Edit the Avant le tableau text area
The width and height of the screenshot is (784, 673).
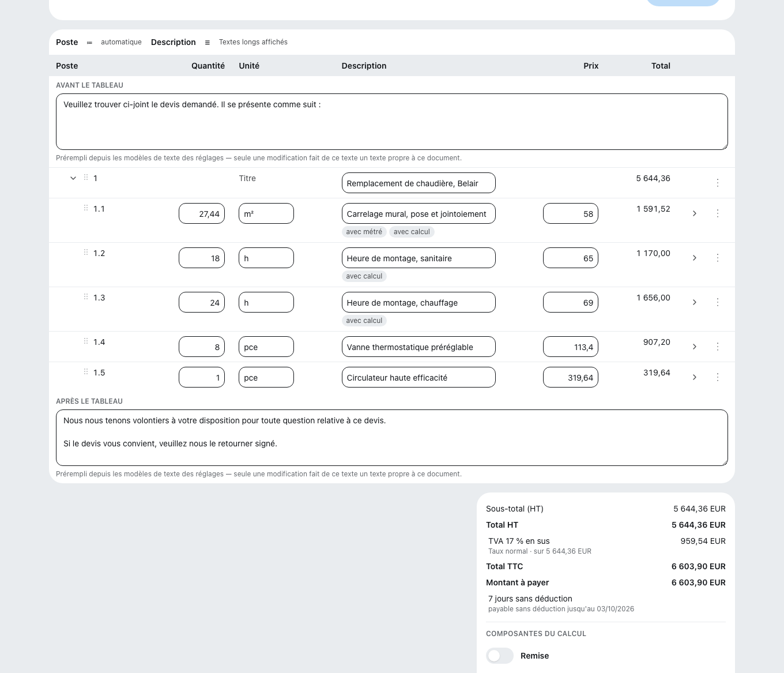tap(392, 122)
